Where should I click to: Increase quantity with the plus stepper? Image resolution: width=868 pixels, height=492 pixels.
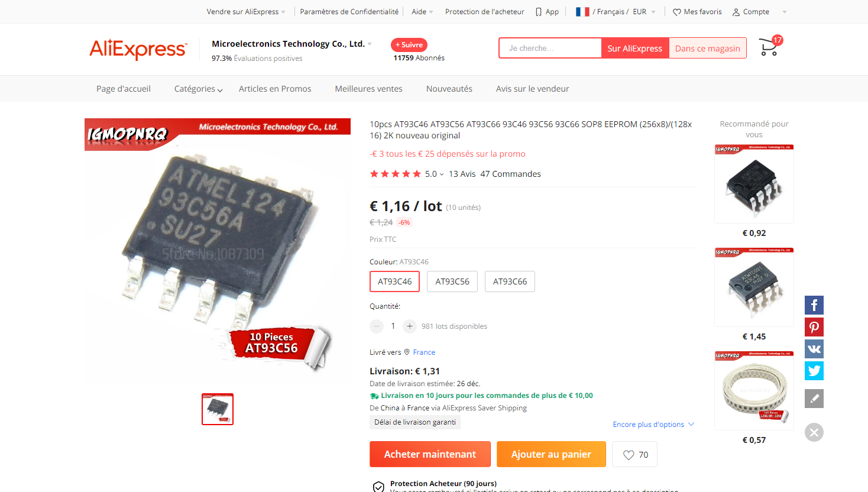(x=409, y=326)
